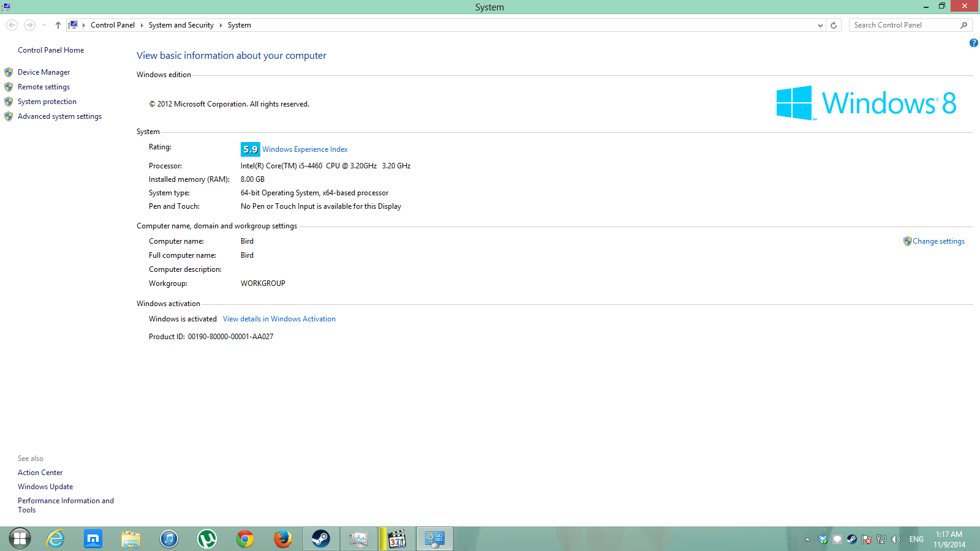Expand the chevron before Control Panel breadcrumb
The width and height of the screenshot is (980, 551).
point(84,25)
